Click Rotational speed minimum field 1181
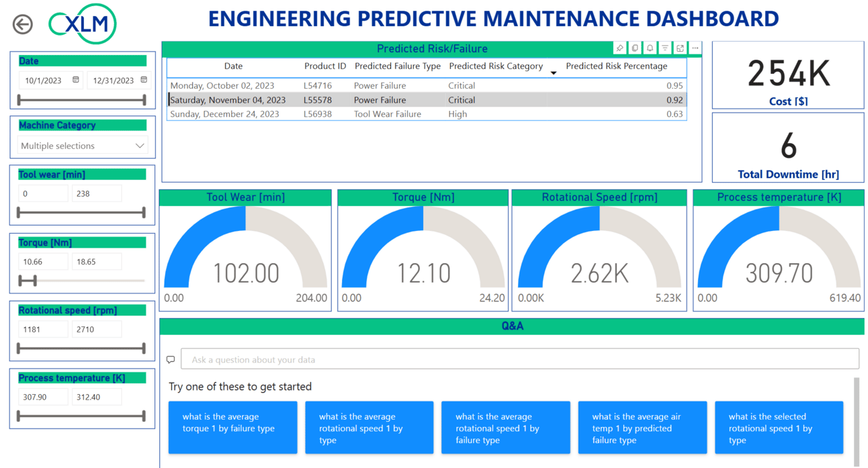The width and height of the screenshot is (868, 468). point(43,330)
